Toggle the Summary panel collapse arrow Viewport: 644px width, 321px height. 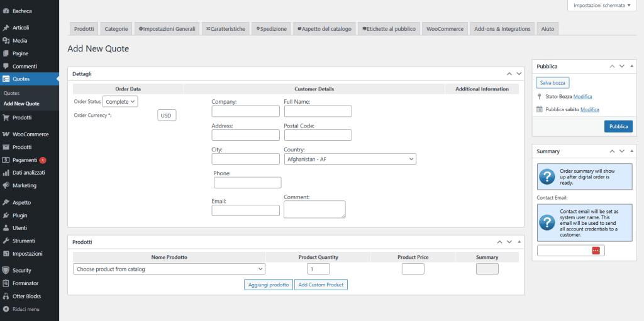point(632,151)
